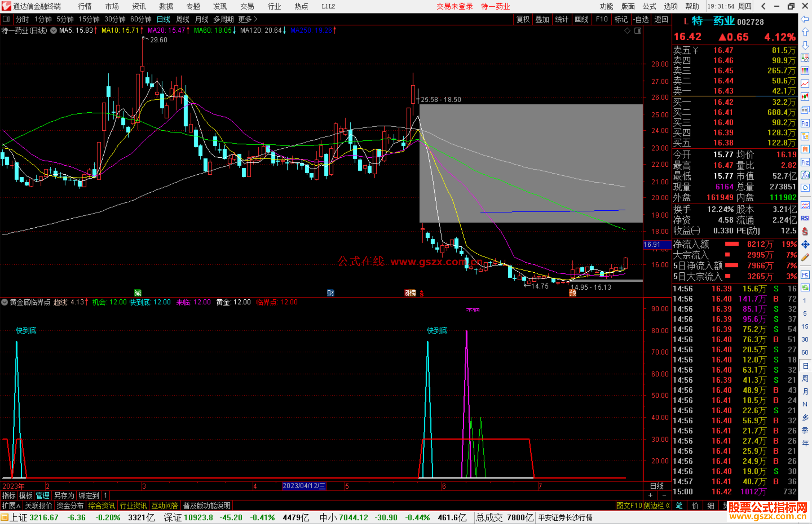Viewport: 812px width, 524px height.
Task: Click the f(x) formula icon in sidebar
Action: click(x=805, y=175)
